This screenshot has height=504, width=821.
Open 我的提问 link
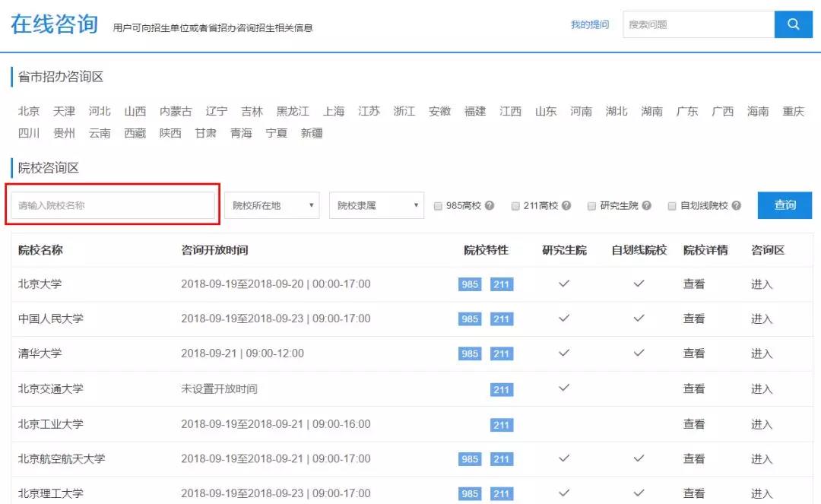coord(590,25)
